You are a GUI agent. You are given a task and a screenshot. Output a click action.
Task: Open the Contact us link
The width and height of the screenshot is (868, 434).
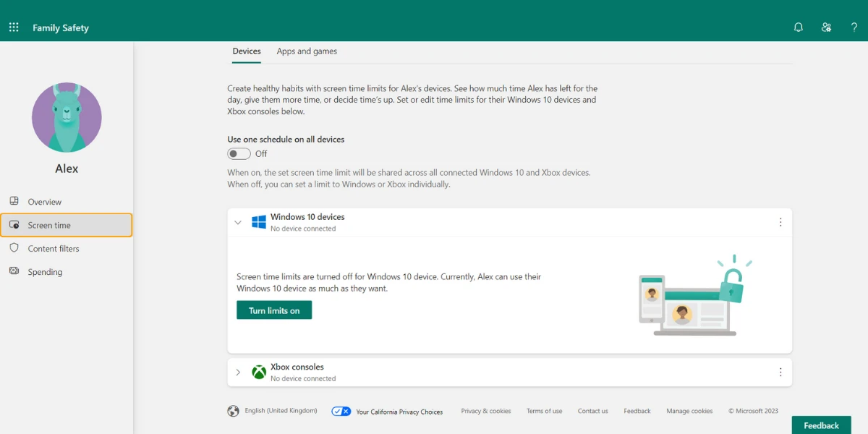point(593,411)
